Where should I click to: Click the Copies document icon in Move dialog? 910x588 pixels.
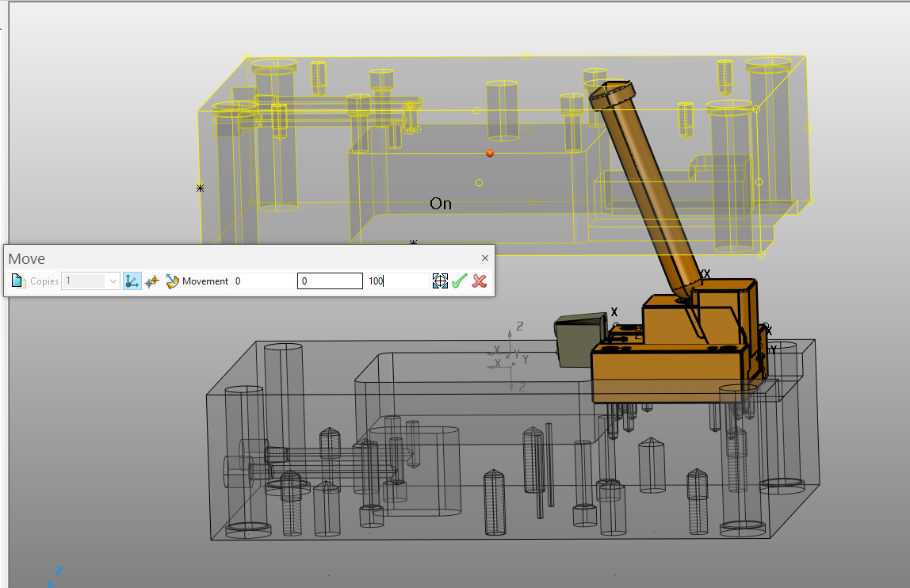(17, 281)
